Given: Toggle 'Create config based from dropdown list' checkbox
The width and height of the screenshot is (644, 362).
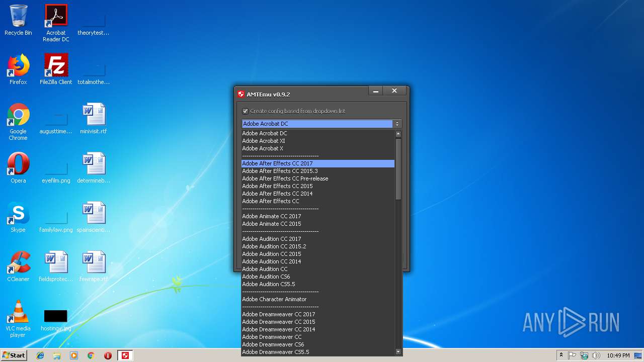Looking at the screenshot, I should pos(246,111).
